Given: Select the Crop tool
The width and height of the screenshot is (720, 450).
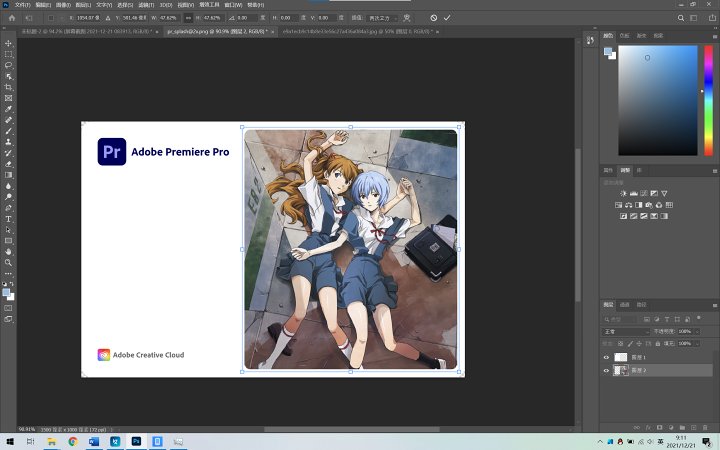Looking at the screenshot, I should coord(8,87).
